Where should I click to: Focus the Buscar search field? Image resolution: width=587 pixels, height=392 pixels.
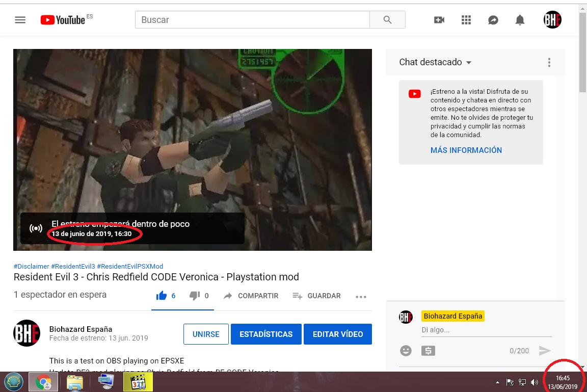pos(252,20)
